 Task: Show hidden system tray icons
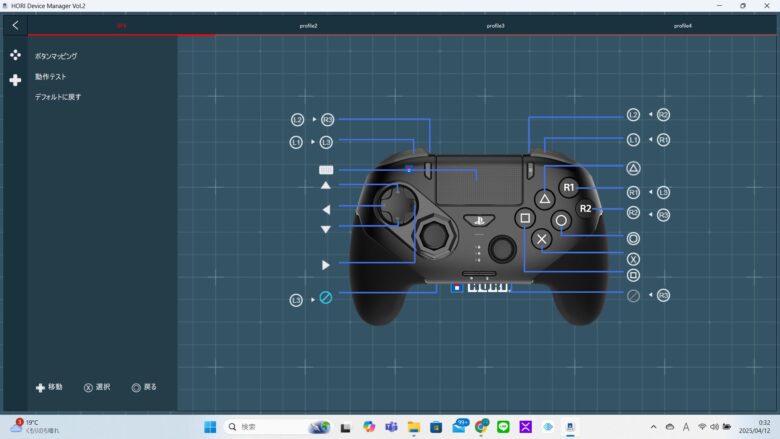point(654,427)
